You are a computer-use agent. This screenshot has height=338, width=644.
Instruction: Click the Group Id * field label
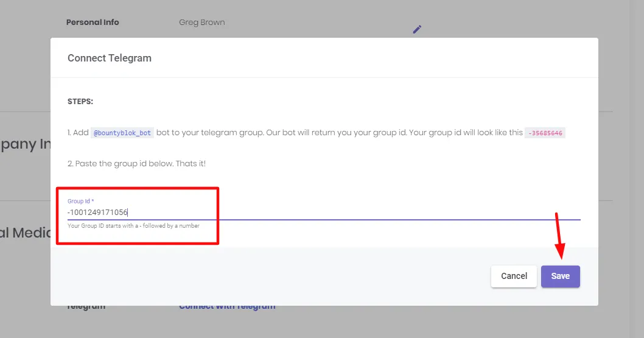(x=81, y=201)
